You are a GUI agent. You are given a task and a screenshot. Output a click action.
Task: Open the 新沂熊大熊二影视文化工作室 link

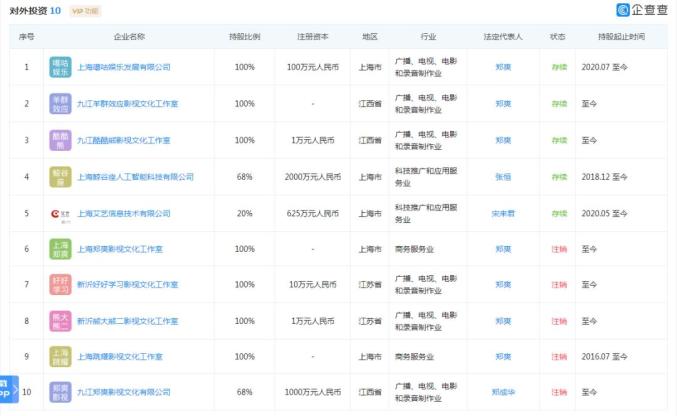[127, 321]
